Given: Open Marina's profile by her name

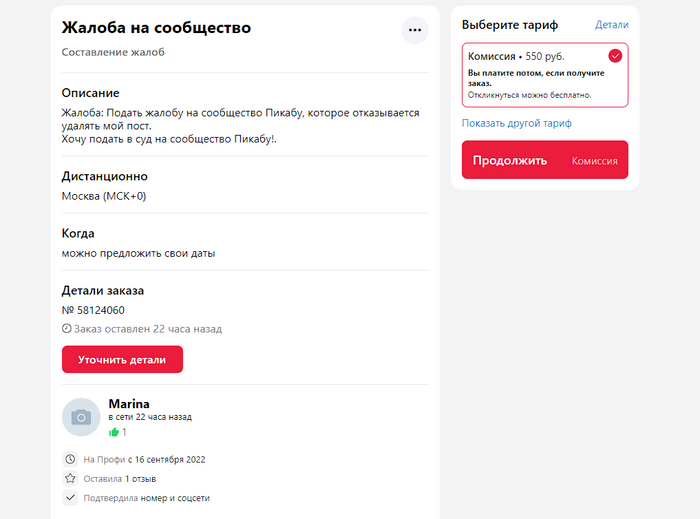Looking at the screenshot, I should point(129,404).
